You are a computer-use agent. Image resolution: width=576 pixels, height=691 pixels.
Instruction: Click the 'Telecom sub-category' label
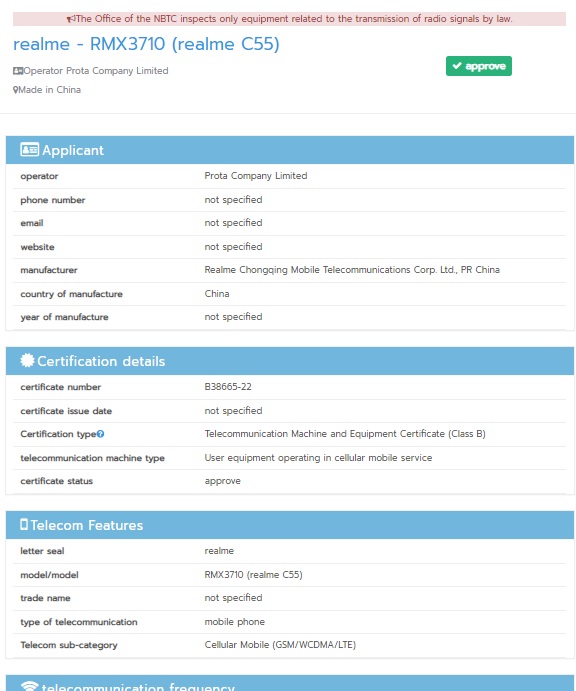pyautogui.click(x=69, y=645)
